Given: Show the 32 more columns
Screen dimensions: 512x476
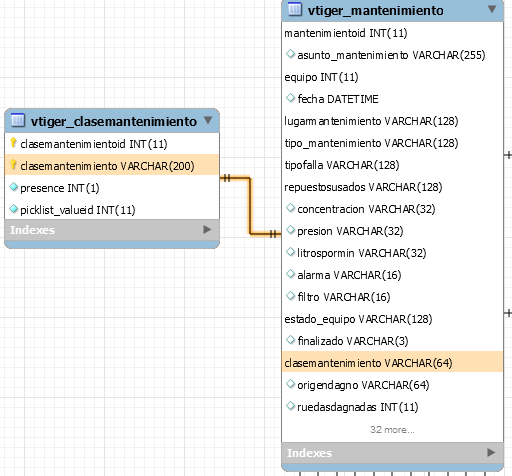Looking at the screenshot, I should (392, 430).
